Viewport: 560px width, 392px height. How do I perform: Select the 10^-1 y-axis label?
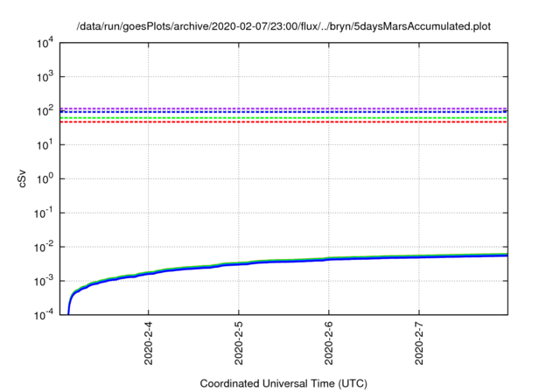pyautogui.click(x=44, y=213)
